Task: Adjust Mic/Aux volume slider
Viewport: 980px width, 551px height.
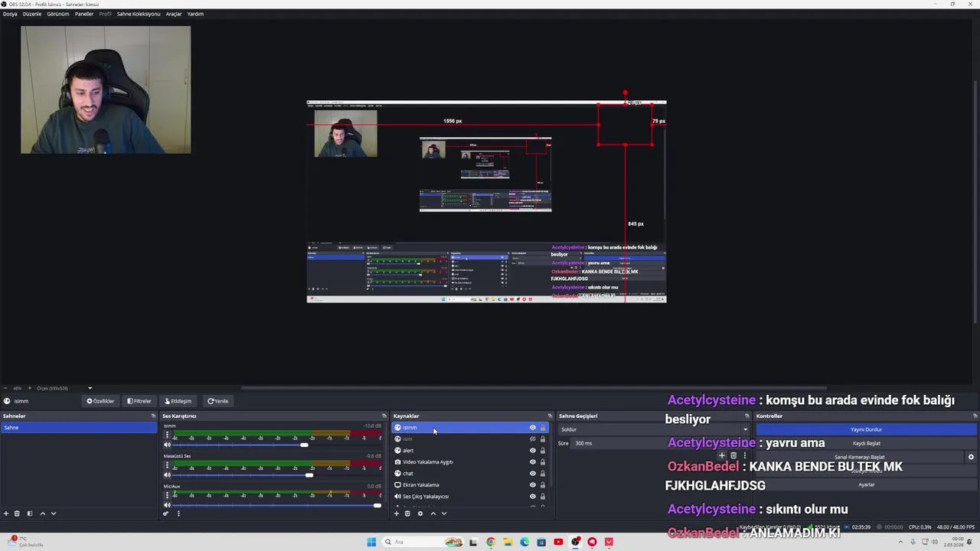Action: (377, 505)
